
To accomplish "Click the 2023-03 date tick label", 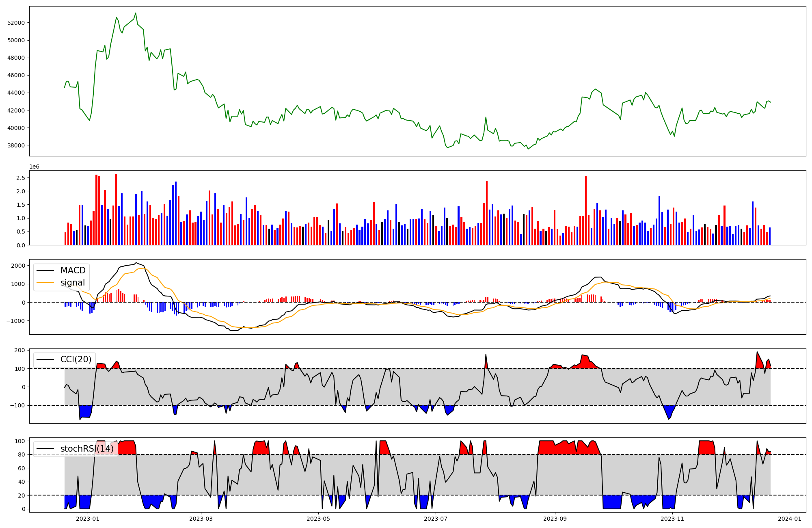I will tap(201, 519).
